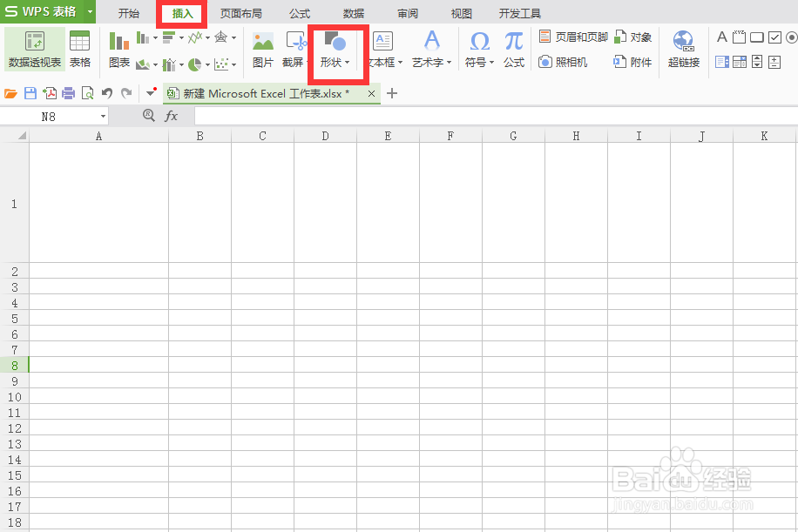Open 页眉和页脚 header and footer

point(573,37)
